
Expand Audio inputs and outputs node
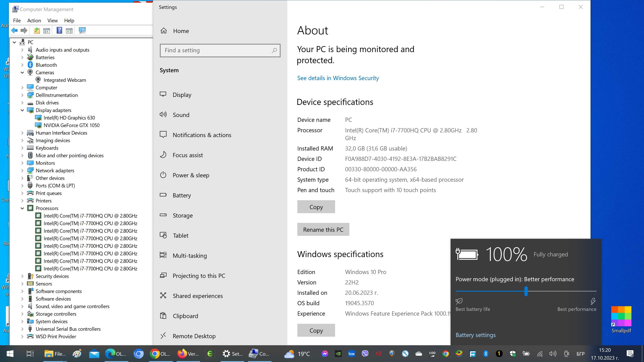22,50
